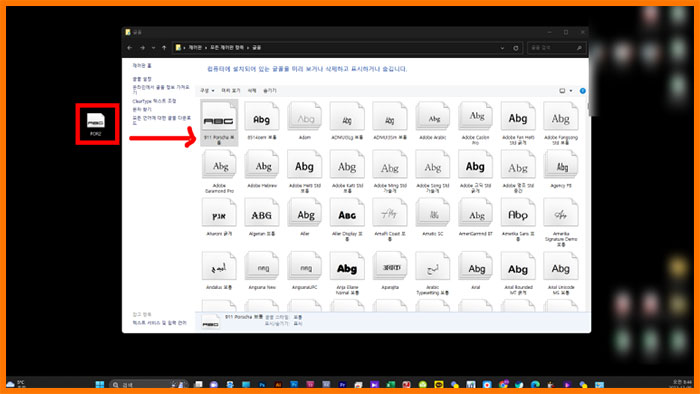The width and height of the screenshot is (700, 394).
Task: Open the blue help icon
Action: (583, 91)
